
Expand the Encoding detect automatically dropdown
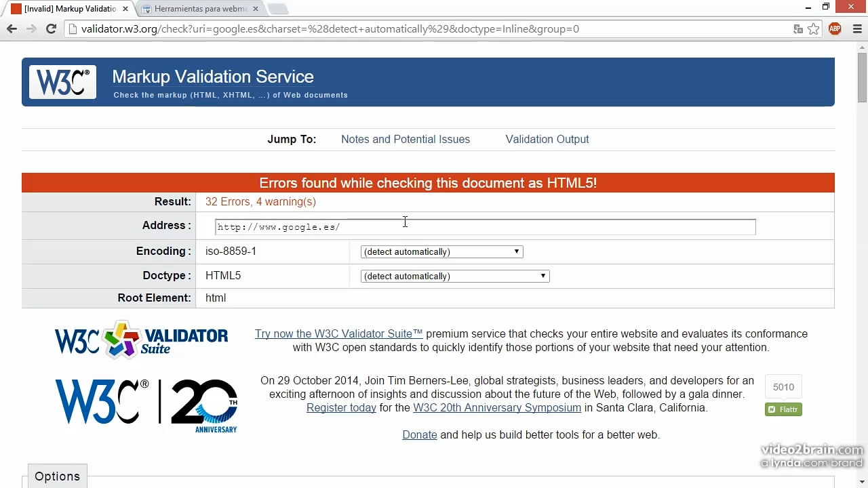click(x=441, y=251)
